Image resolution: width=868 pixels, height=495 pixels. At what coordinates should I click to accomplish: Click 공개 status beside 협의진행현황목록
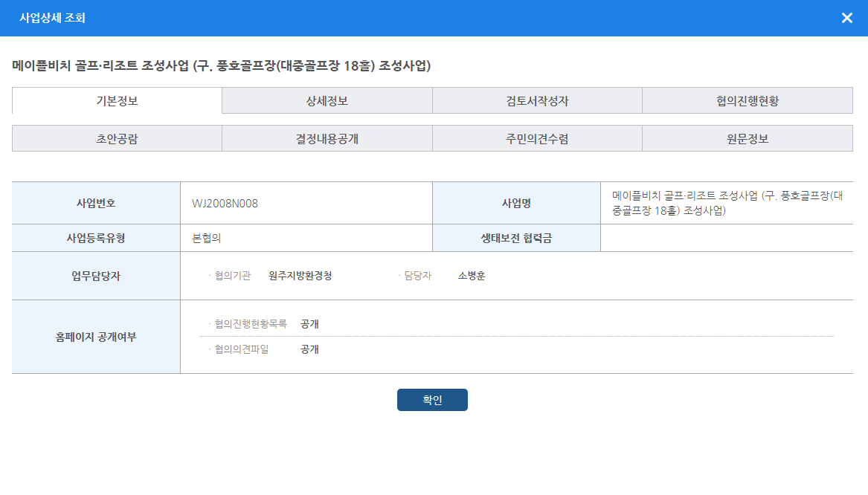click(x=309, y=324)
